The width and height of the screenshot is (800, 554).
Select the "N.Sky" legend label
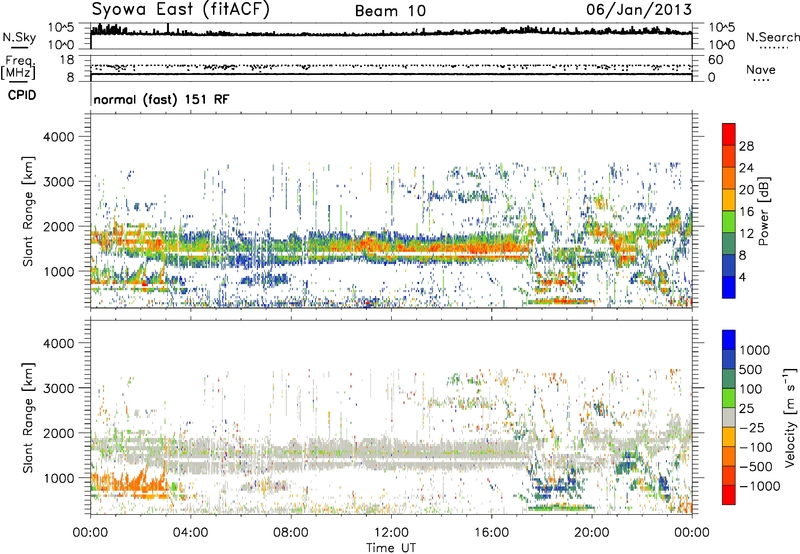(x=19, y=37)
